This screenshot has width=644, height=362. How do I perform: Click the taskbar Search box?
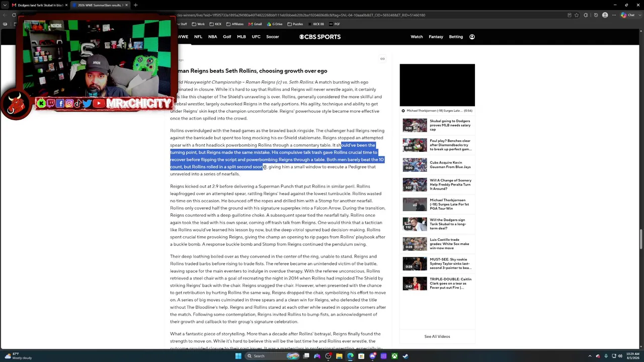pyautogui.click(x=273, y=356)
